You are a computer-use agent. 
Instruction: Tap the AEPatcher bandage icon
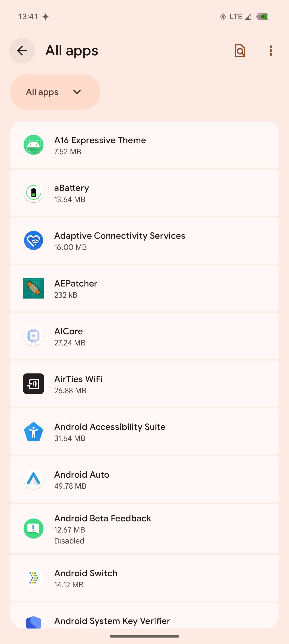[x=34, y=288]
